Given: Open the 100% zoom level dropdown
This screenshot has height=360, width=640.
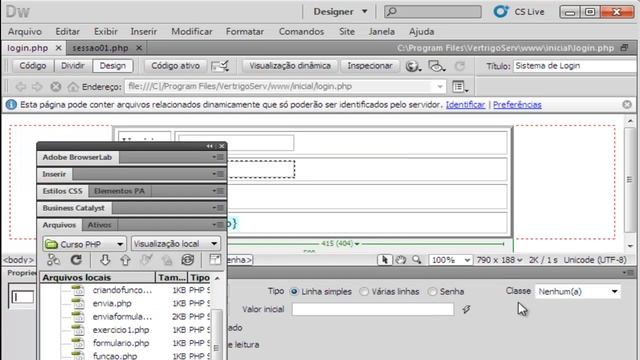Looking at the screenshot, I should pos(450,260).
